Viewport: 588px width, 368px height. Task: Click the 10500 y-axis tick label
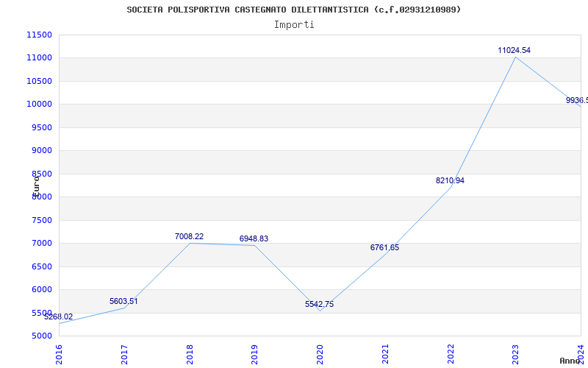pos(40,81)
